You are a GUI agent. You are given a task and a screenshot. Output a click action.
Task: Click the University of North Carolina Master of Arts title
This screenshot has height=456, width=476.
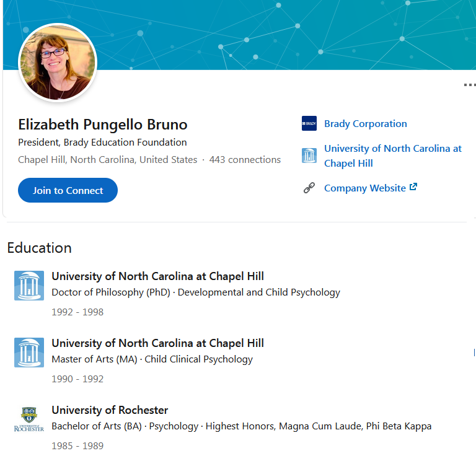pyautogui.click(x=157, y=343)
